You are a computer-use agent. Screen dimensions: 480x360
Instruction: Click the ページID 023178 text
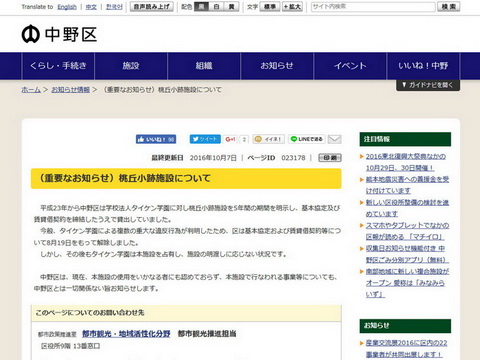coord(276,158)
